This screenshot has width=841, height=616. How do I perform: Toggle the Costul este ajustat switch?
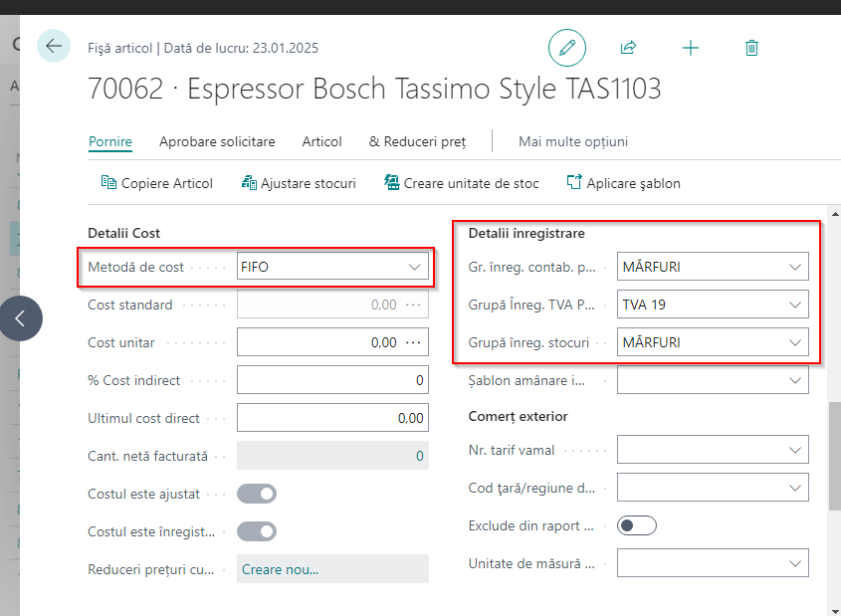257,494
